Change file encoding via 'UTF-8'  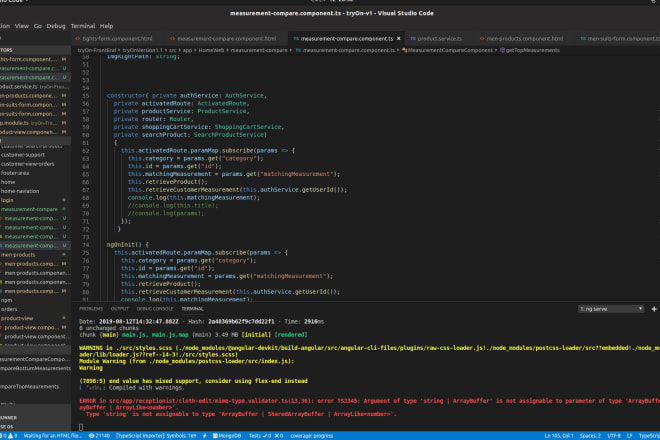coord(614,436)
